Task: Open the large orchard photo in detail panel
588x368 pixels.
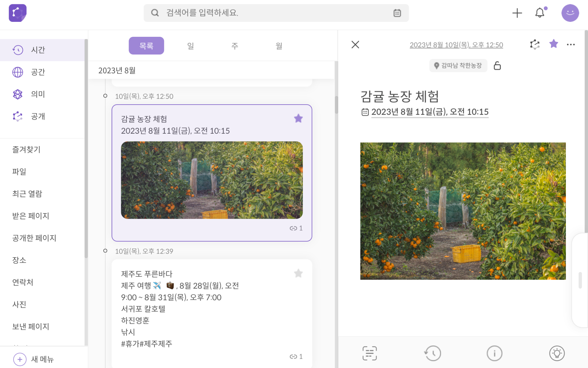Action: 463,211
